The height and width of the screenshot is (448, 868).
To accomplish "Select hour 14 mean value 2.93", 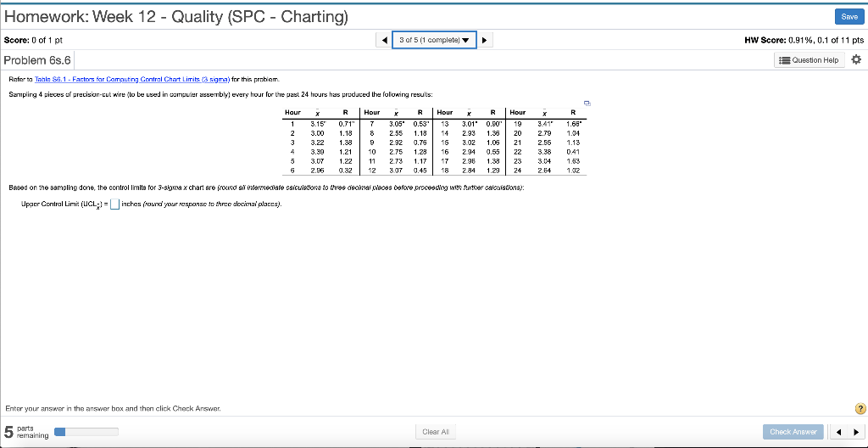I will click(x=469, y=133).
